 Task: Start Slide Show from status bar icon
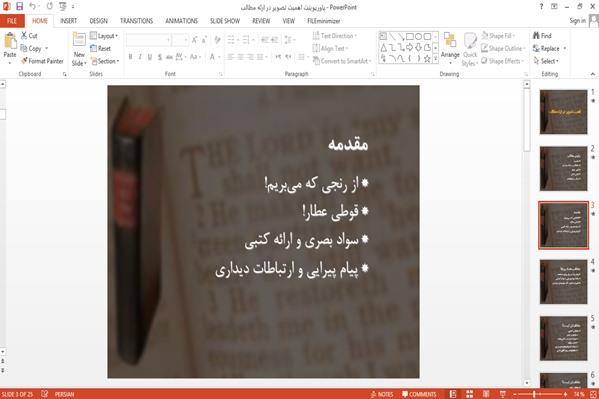[x=503, y=394]
